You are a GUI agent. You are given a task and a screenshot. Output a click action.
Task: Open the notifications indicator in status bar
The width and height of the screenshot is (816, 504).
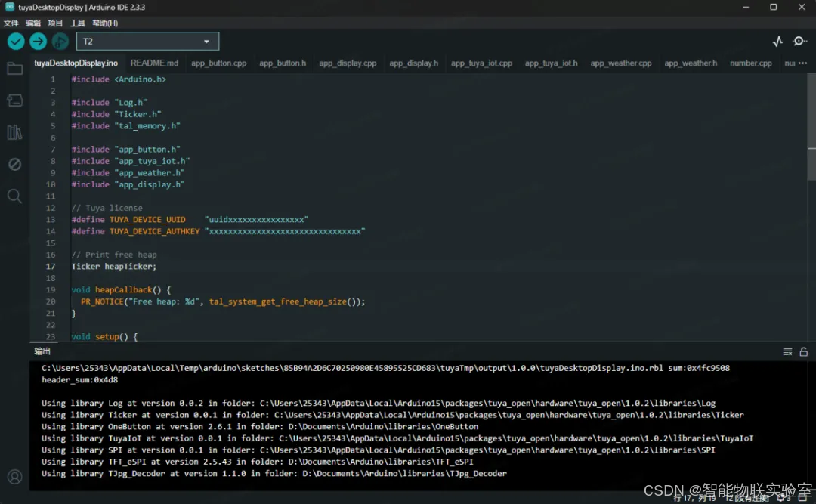[x=784, y=498]
